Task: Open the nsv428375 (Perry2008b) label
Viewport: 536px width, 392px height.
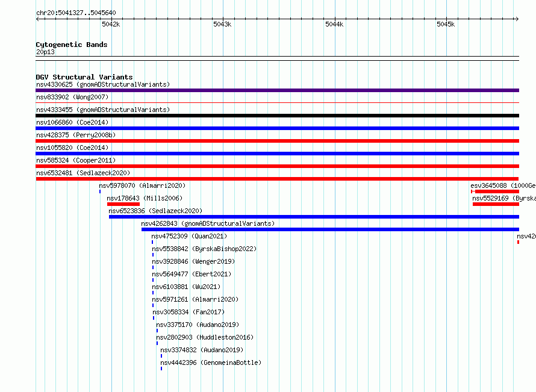Action: [x=76, y=135]
